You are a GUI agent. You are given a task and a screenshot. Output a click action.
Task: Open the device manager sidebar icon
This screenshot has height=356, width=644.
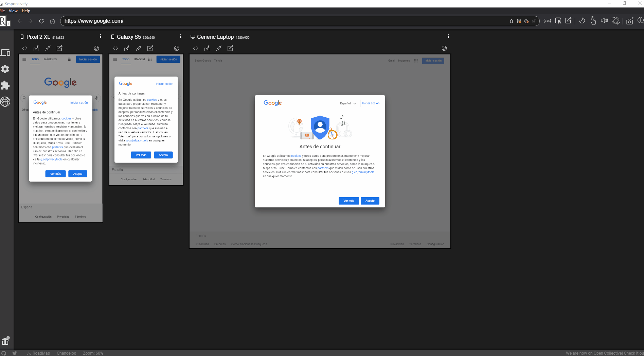5,53
